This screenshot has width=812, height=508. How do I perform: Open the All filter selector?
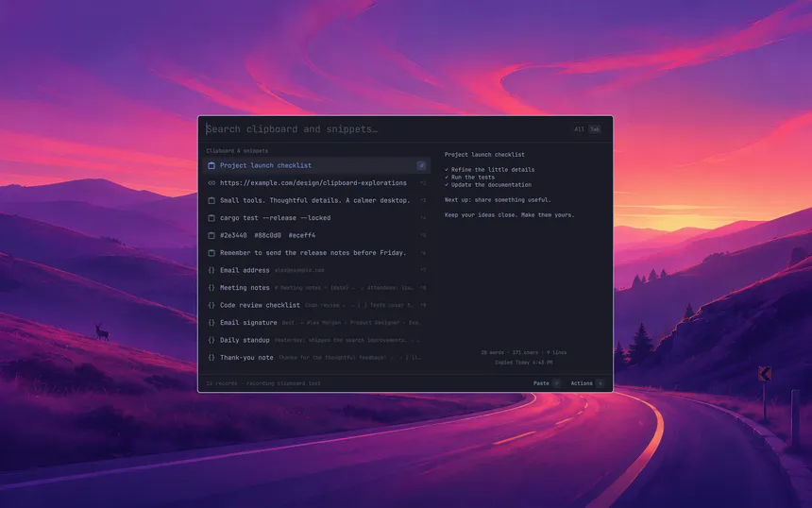click(579, 129)
